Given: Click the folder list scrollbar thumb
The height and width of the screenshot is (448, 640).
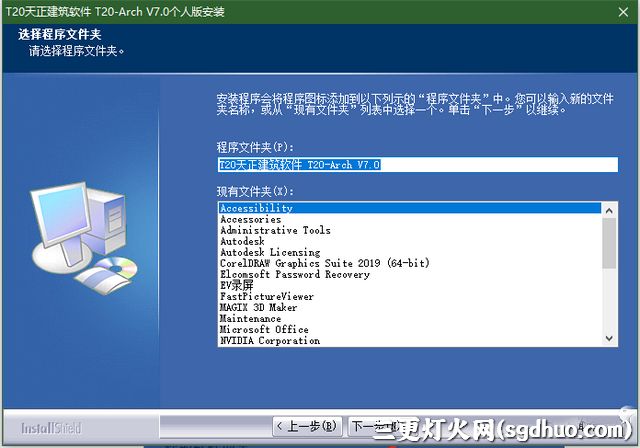Looking at the screenshot, I should (609, 243).
